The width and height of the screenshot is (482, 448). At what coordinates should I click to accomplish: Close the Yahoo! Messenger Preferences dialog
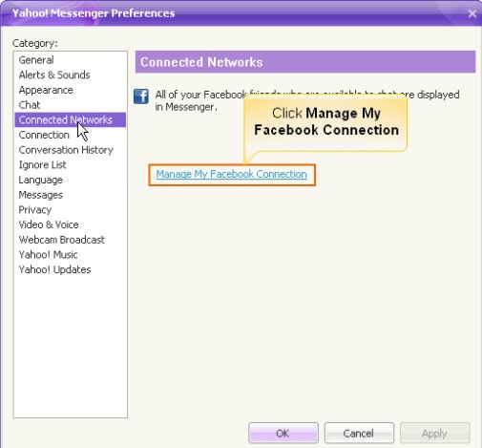472,13
